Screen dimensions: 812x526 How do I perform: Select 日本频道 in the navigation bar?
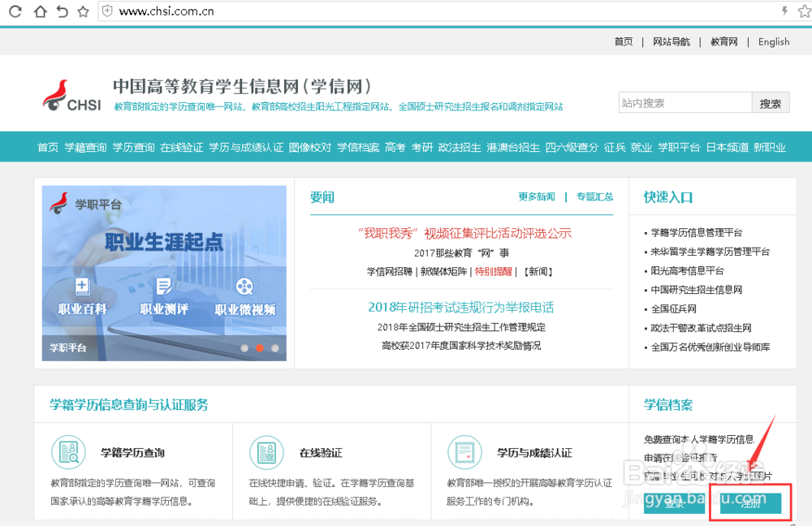(x=727, y=148)
